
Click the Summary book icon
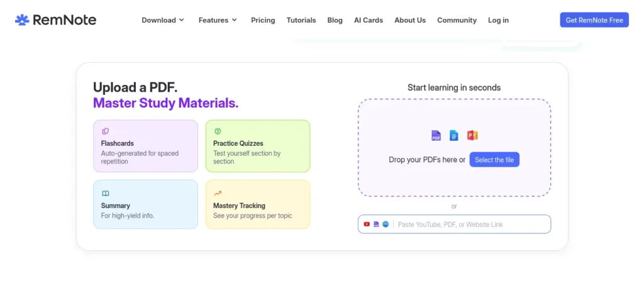click(106, 193)
